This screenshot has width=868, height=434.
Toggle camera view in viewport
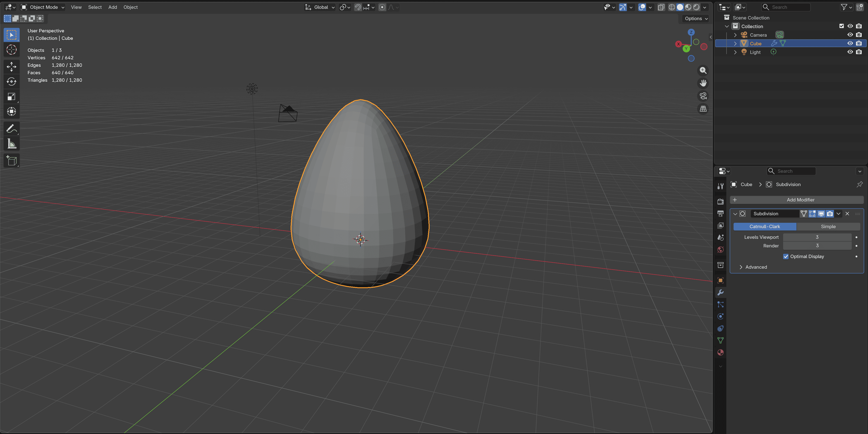coord(703,96)
